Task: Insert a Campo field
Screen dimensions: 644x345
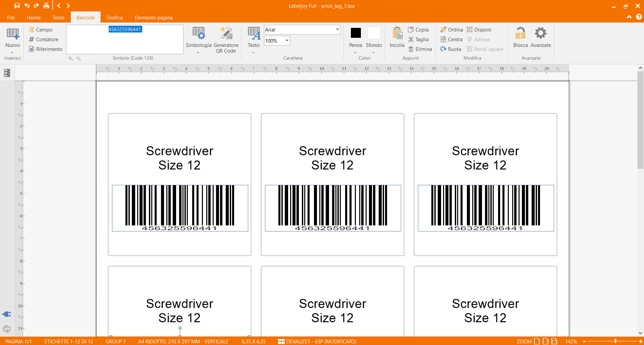Action: pos(41,30)
